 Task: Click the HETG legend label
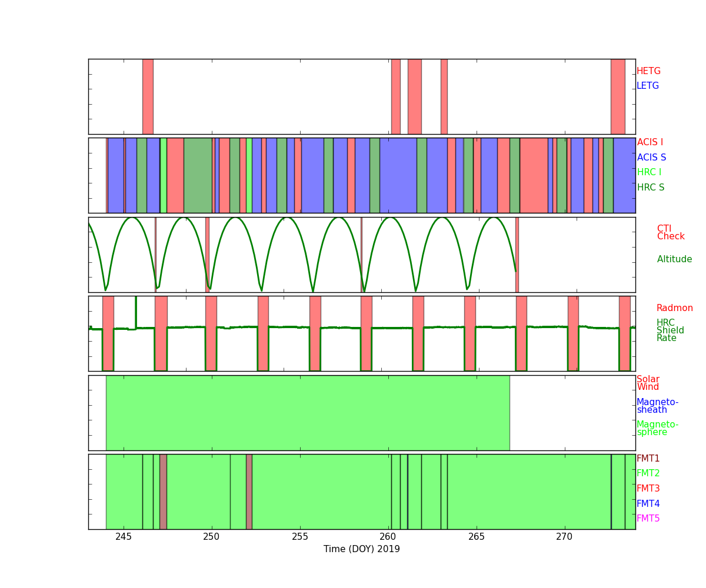648,71
